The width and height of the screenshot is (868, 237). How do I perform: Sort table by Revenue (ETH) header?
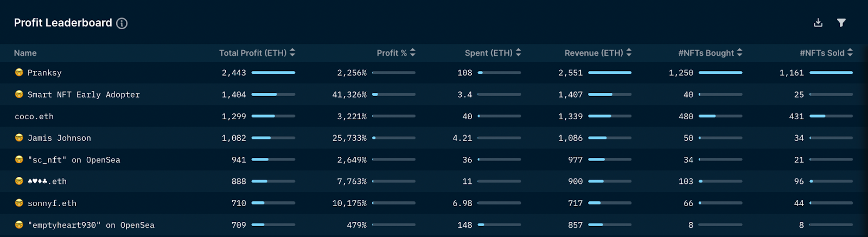598,53
